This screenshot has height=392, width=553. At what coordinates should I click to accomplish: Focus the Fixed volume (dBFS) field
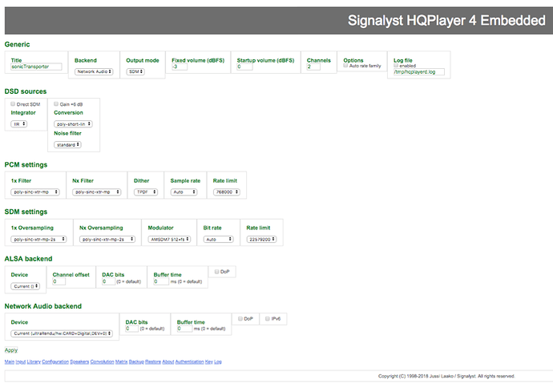pyautogui.click(x=180, y=67)
